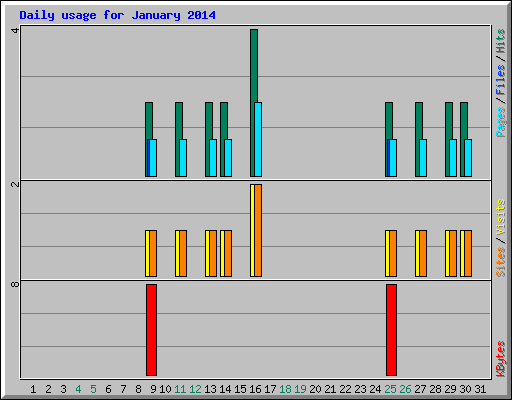Viewport: 512px width, 400px height.
Task: Click day label '21' on the x-axis
Action: (330, 389)
